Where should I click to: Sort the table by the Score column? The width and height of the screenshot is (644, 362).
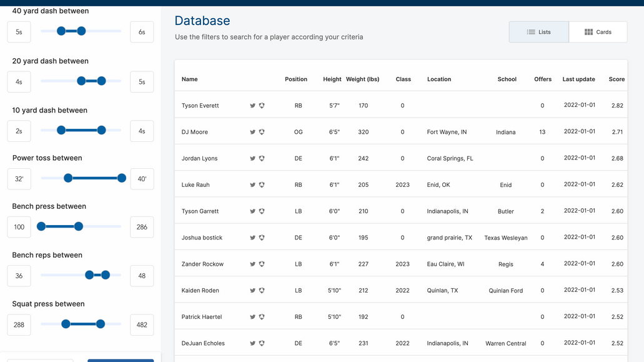(617, 79)
